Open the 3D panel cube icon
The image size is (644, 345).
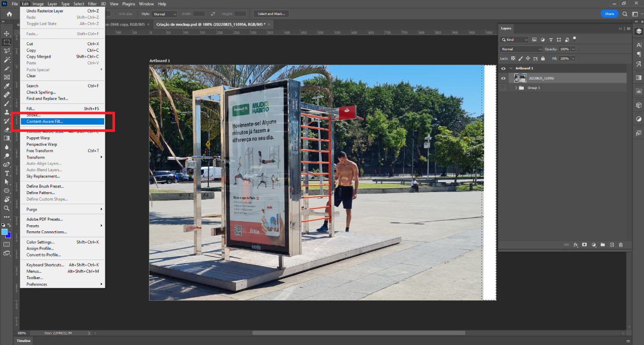[639, 105]
